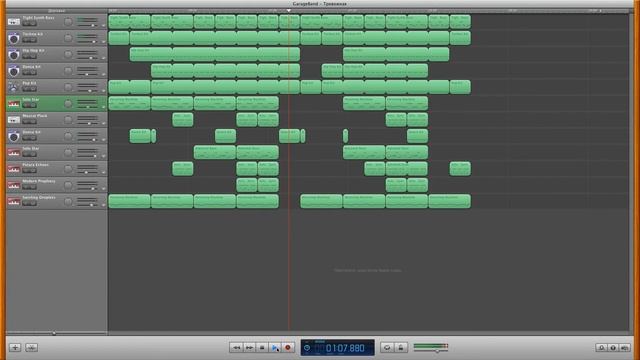Open the track editor scissors button
Viewport: 640px width, 360px height.
click(31, 347)
